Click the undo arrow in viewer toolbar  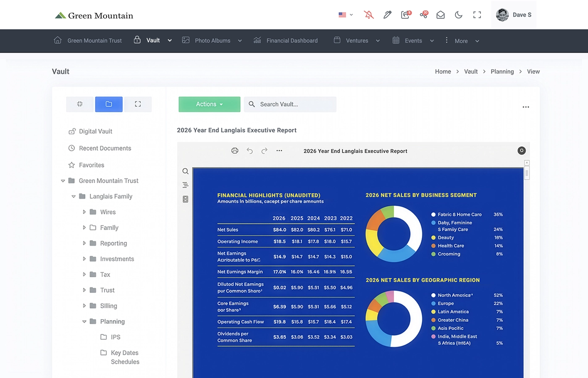(x=250, y=151)
